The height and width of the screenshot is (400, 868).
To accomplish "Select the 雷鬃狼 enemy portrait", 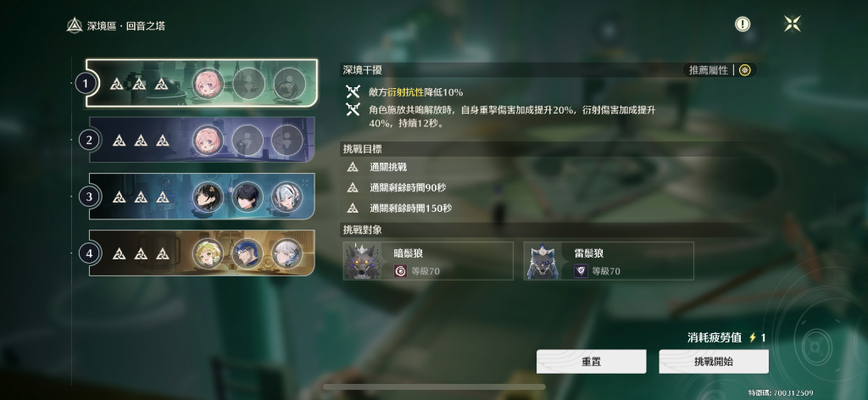I will tap(542, 260).
